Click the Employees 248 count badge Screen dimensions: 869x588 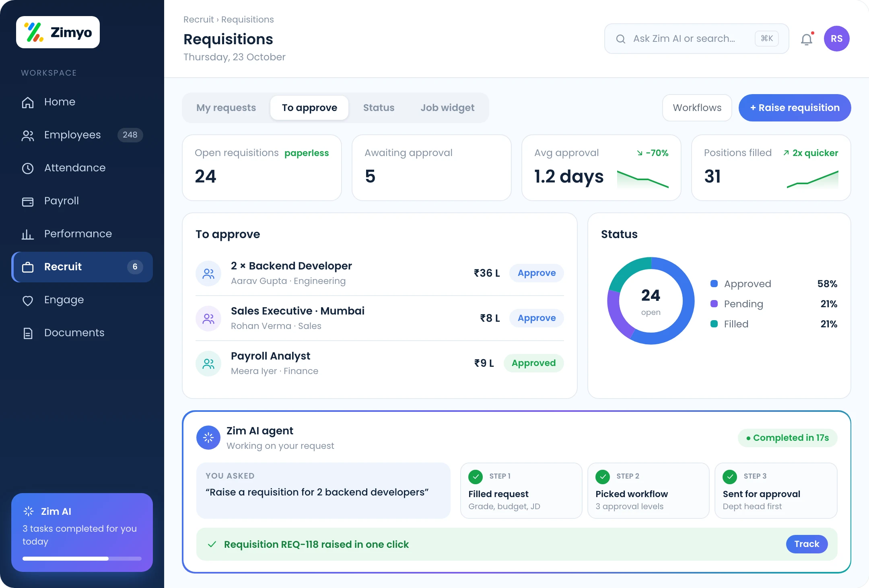coord(130,135)
